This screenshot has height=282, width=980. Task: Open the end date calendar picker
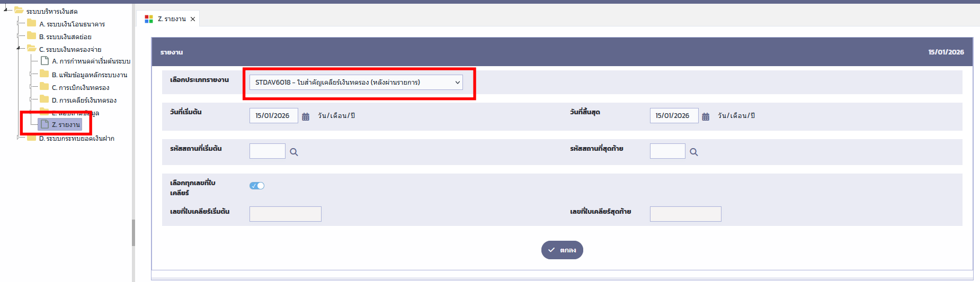click(x=706, y=116)
